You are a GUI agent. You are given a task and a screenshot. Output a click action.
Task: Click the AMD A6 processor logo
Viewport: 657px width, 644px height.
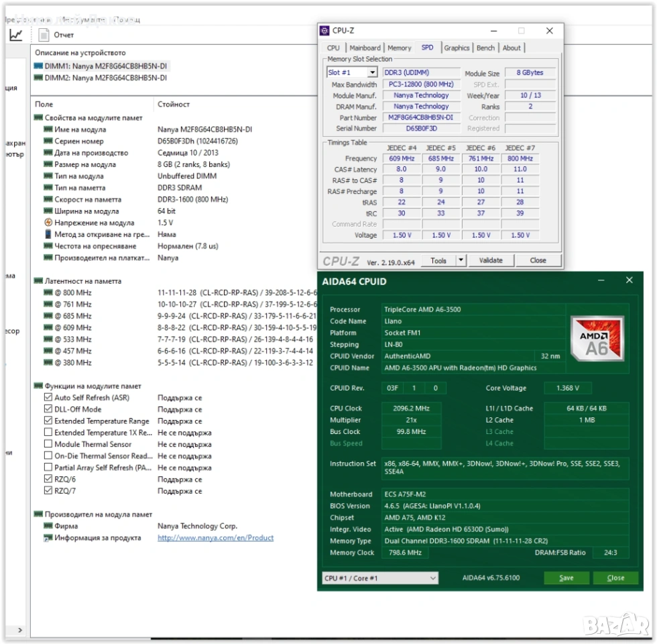[x=597, y=338]
